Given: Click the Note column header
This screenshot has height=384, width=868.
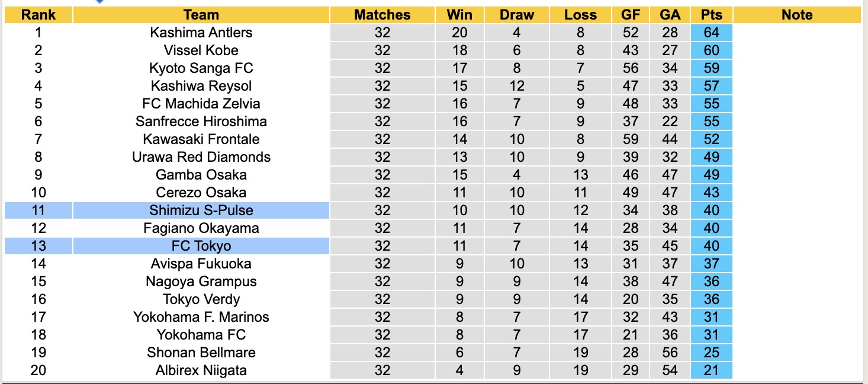Looking at the screenshot, I should pyautogui.click(x=797, y=15).
